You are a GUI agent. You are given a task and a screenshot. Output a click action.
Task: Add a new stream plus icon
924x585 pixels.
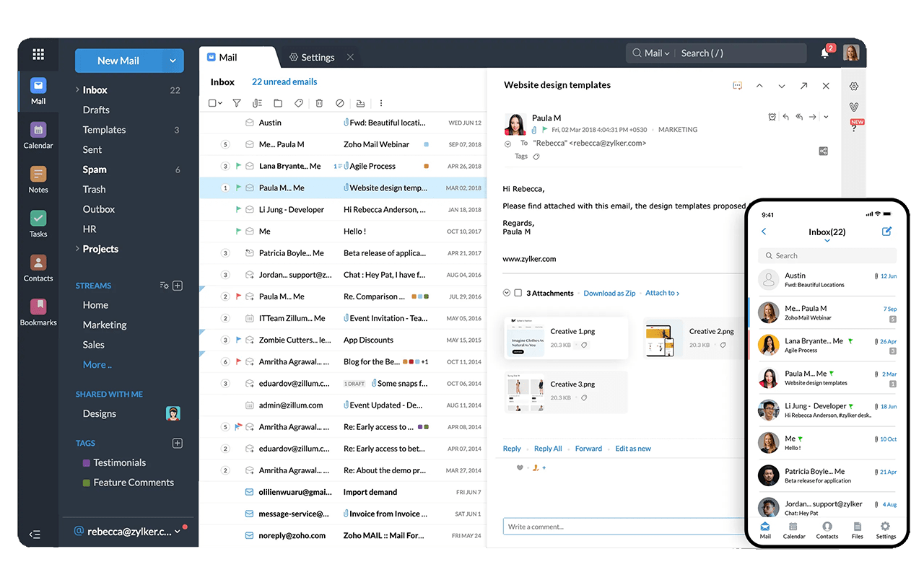point(178,286)
